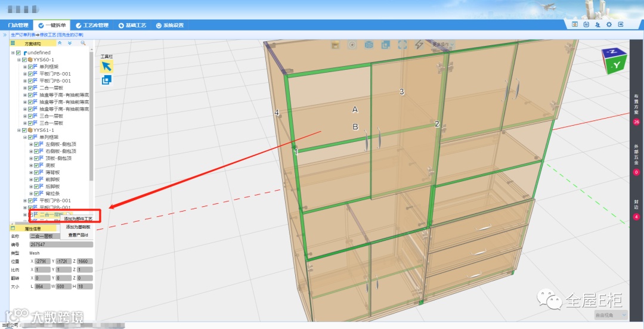Click the flag icon of 背拉条 row

coord(42,193)
